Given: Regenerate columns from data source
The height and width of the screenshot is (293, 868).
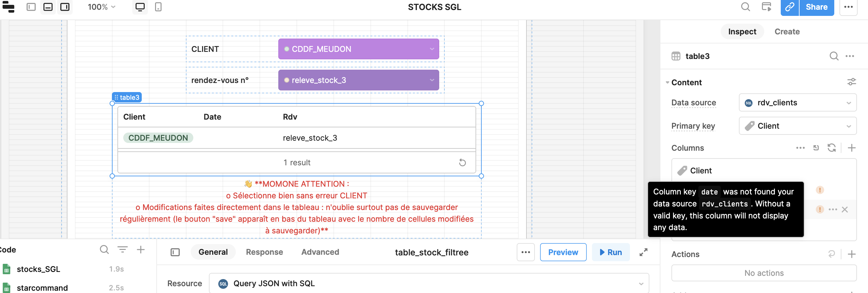Looking at the screenshot, I should pos(831,148).
